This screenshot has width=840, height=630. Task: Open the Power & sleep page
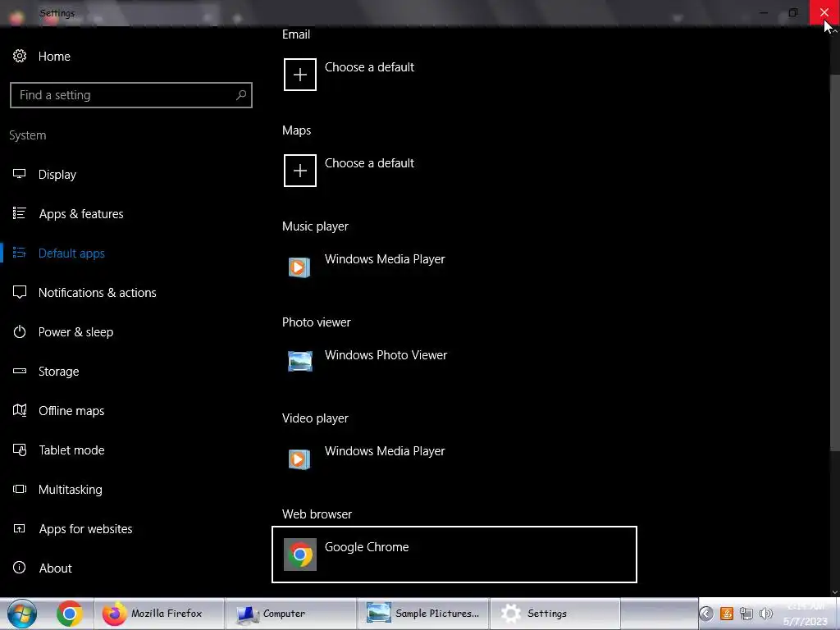click(75, 332)
